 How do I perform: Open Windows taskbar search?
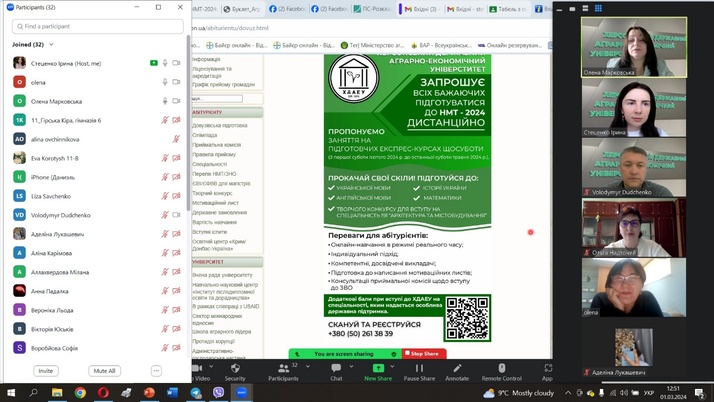click(x=34, y=392)
